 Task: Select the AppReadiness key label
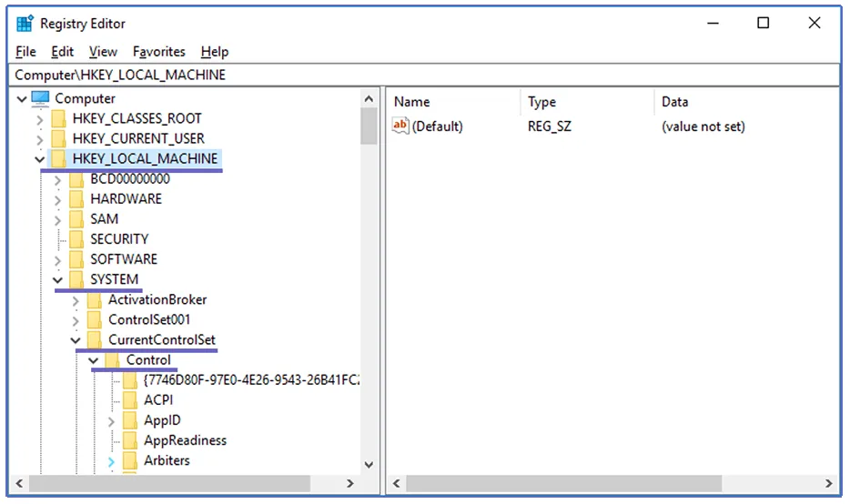[x=186, y=440]
